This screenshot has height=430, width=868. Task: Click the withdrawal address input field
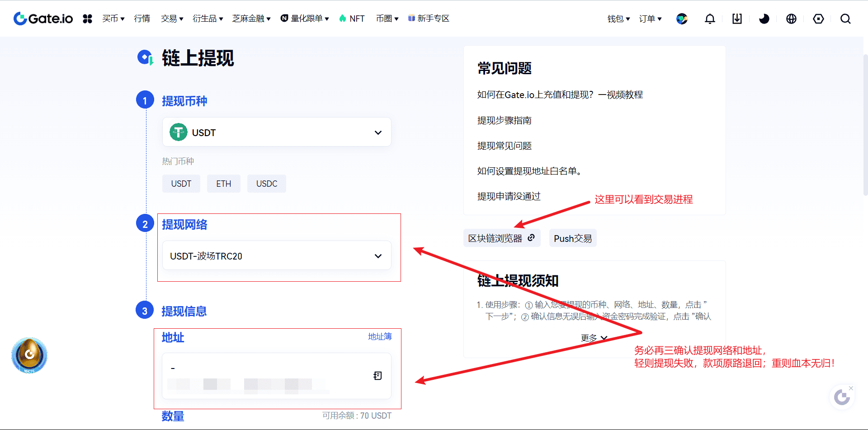(x=277, y=376)
